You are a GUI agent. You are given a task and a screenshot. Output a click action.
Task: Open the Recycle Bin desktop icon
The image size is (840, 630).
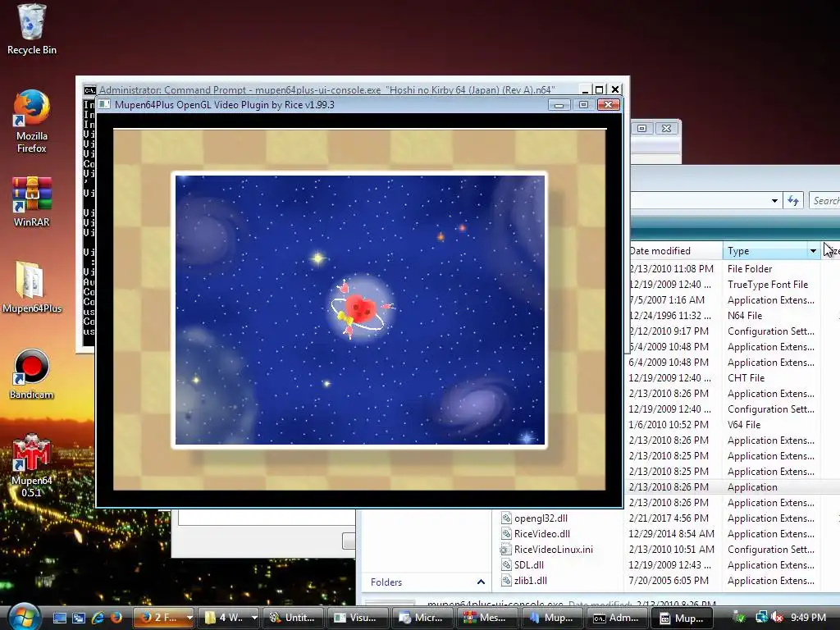[32, 30]
